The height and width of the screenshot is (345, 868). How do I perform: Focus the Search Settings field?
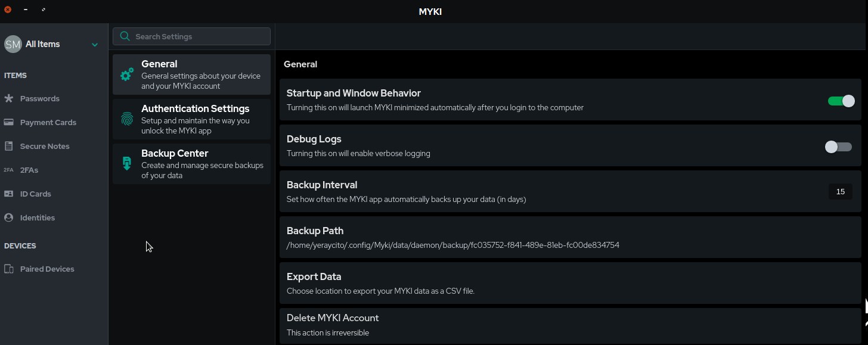click(197, 36)
